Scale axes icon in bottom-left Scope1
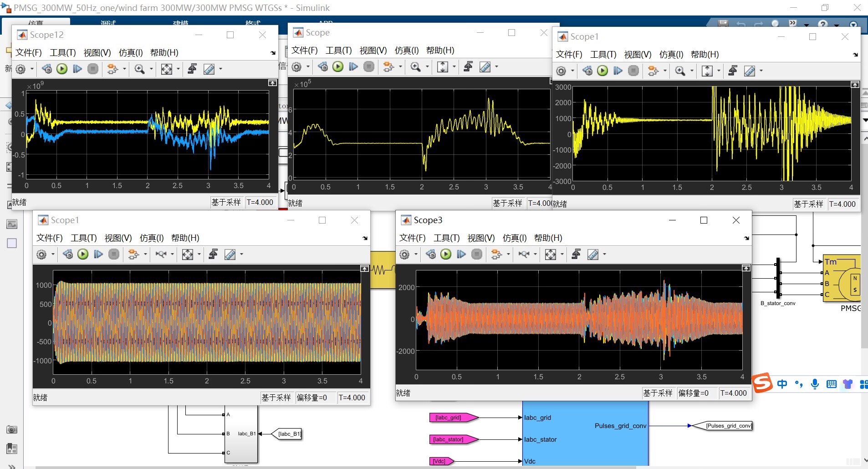 [188, 254]
